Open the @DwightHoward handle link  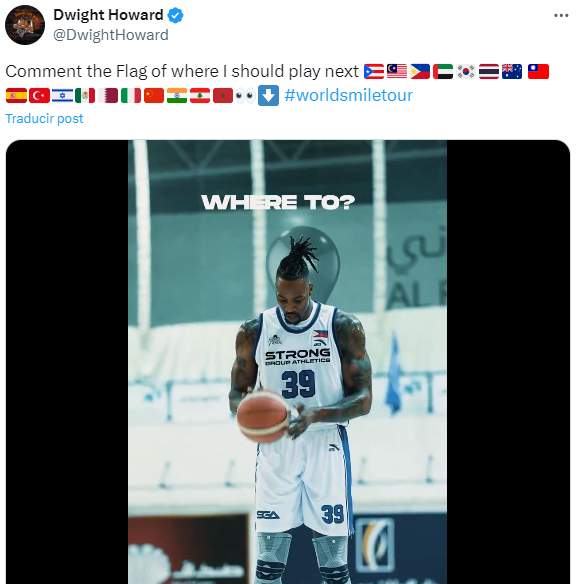[111, 35]
